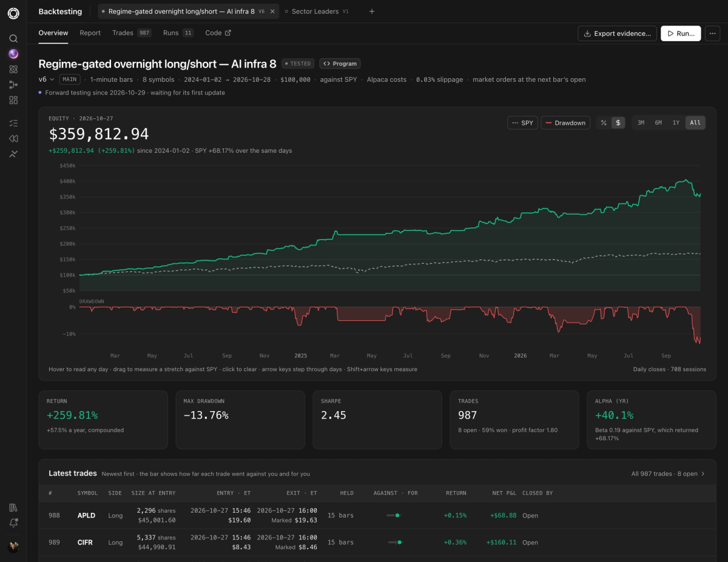Toggle SPY benchmark line on chart
Screen dimensions: 728x562
click(x=522, y=122)
